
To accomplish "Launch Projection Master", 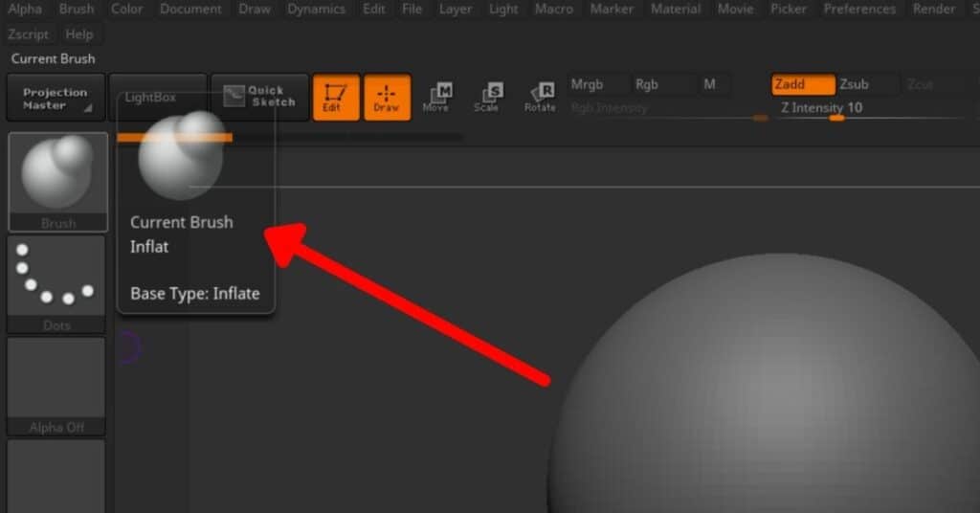I will (x=56, y=98).
